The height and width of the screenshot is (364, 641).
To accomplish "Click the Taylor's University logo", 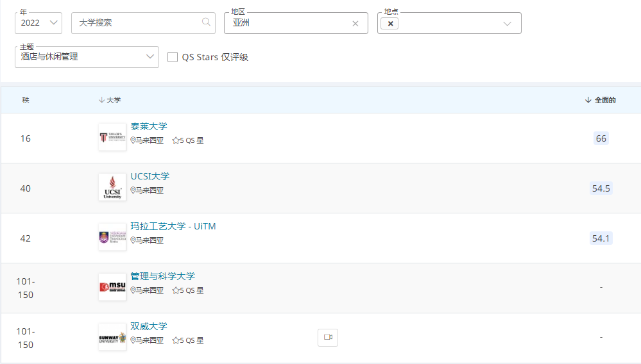I will pyautogui.click(x=112, y=137).
